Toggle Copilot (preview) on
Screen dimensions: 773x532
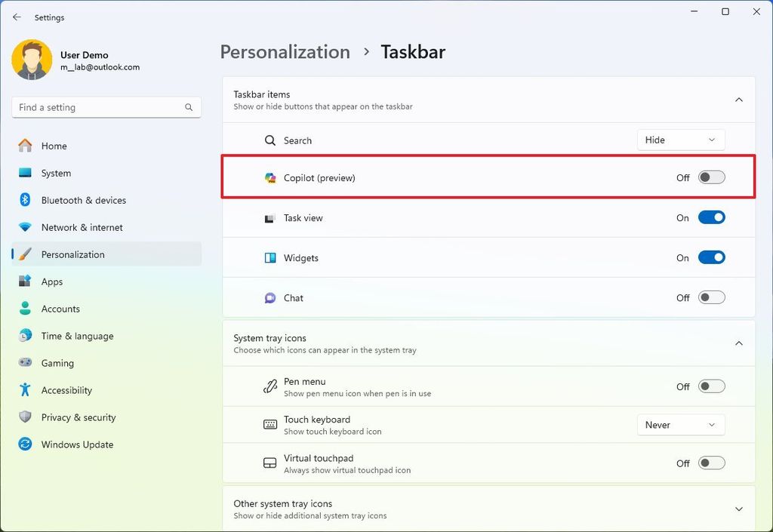pos(710,177)
